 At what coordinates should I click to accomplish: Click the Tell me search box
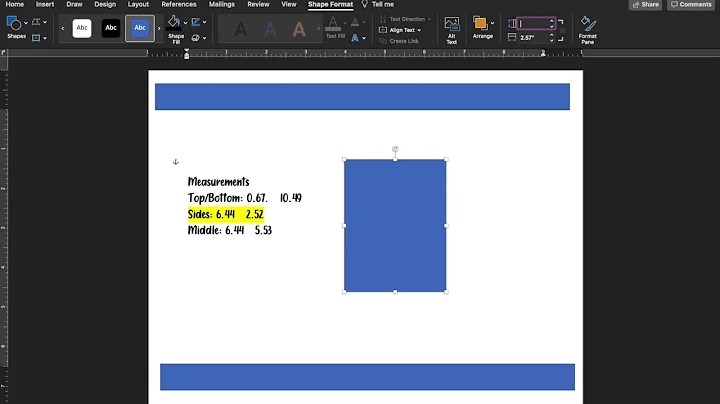(x=378, y=4)
